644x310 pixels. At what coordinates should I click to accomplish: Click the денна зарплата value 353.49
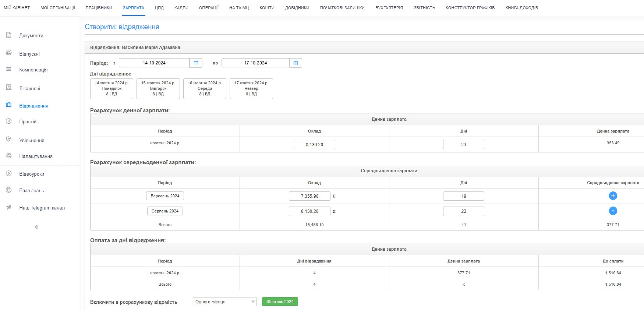(x=613, y=143)
